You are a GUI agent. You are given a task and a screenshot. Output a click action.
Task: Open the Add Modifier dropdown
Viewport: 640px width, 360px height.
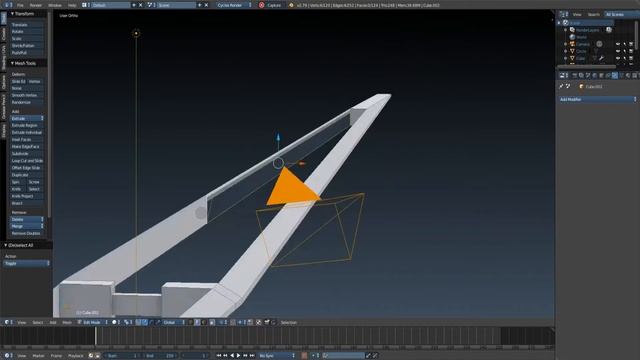pos(598,99)
